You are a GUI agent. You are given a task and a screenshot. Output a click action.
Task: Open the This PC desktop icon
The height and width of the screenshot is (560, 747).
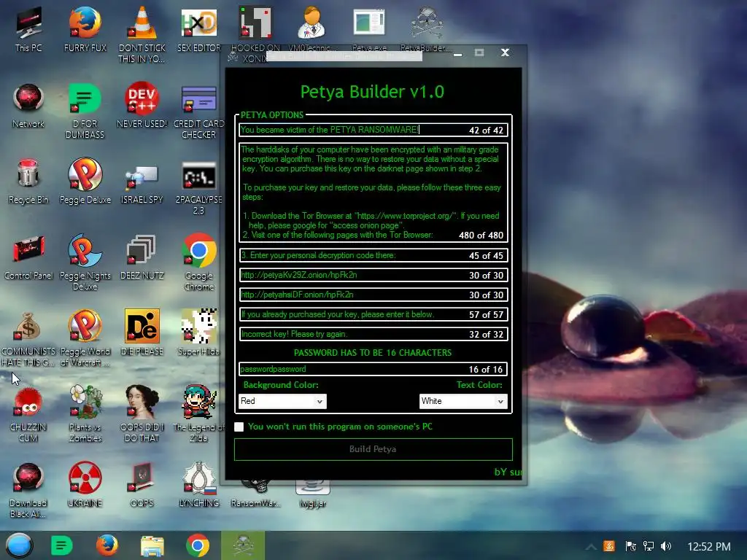[28, 29]
